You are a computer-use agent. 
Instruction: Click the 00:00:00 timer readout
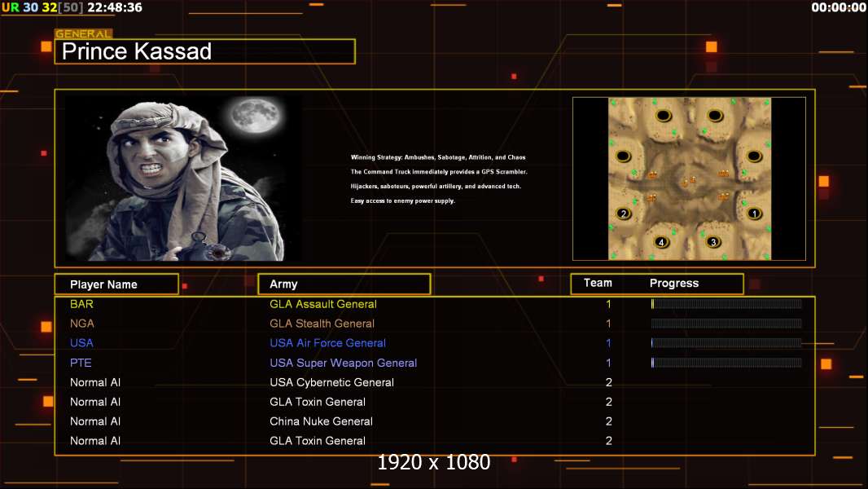click(x=838, y=7)
